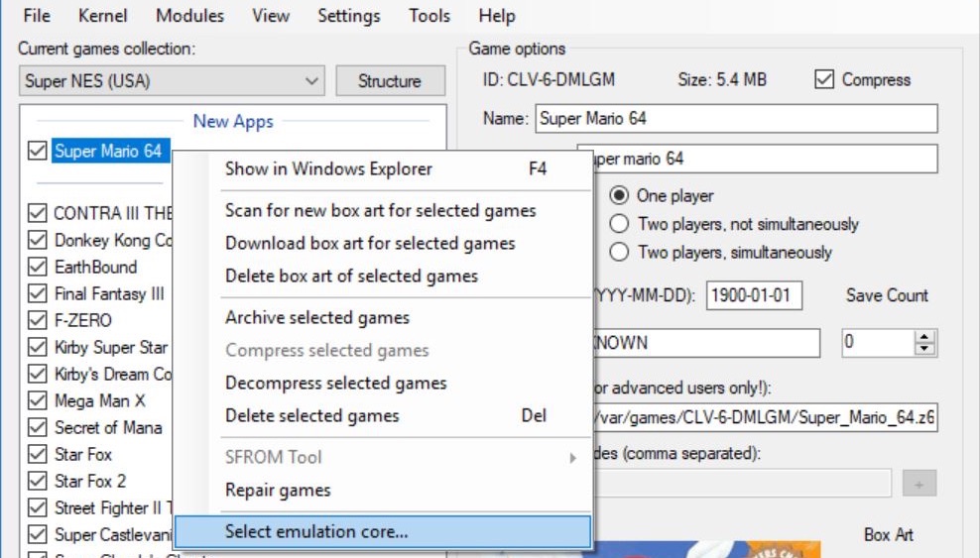Select Two players, simultaneously option
This screenshot has width=980, height=558.
(x=619, y=252)
